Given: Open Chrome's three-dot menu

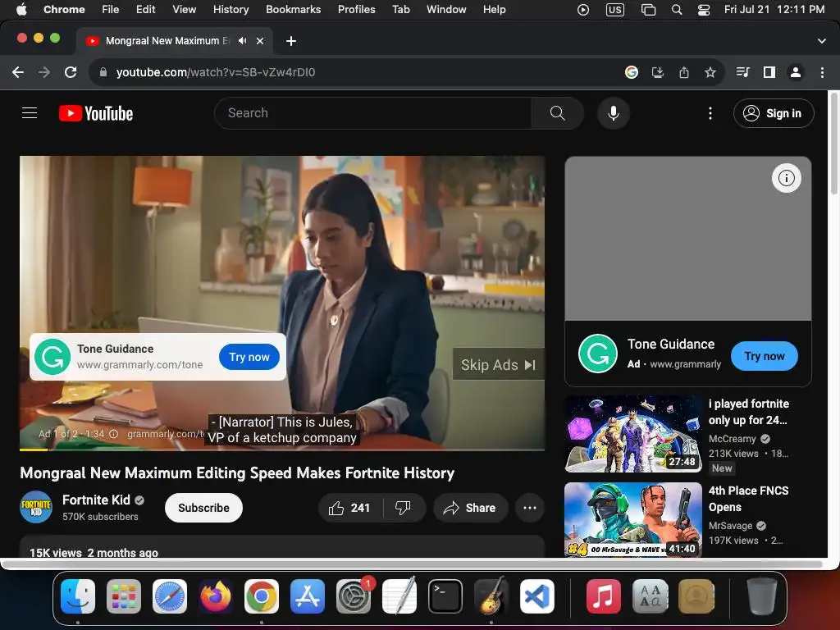Looking at the screenshot, I should tap(822, 72).
